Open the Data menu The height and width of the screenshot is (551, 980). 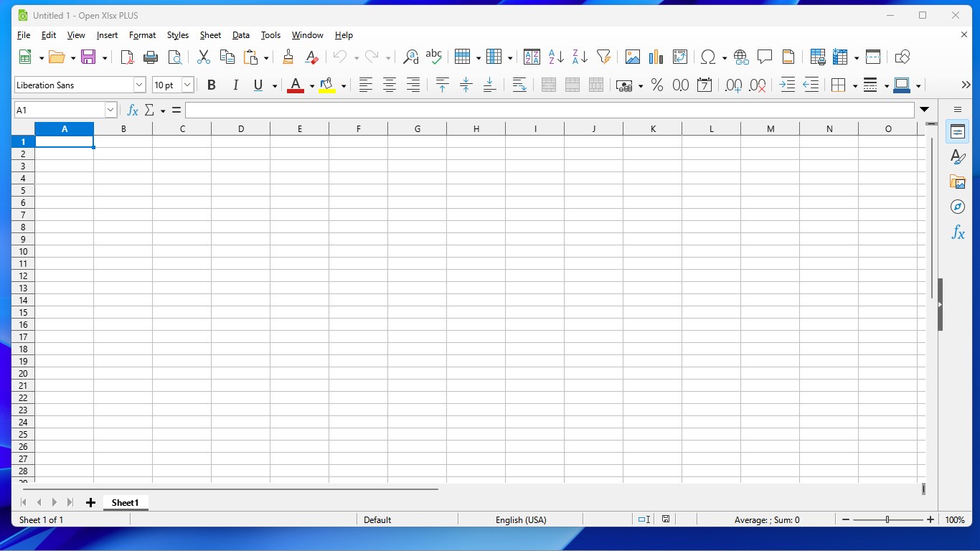(240, 34)
